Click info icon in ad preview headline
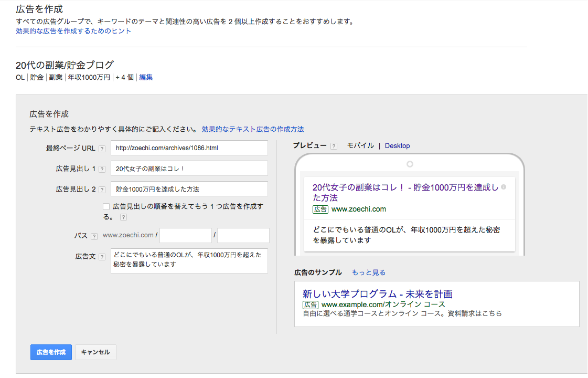The image size is (588, 378). coord(504,187)
